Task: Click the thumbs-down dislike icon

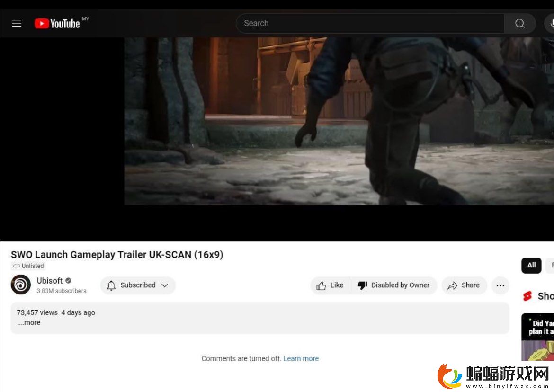Action: [362, 285]
